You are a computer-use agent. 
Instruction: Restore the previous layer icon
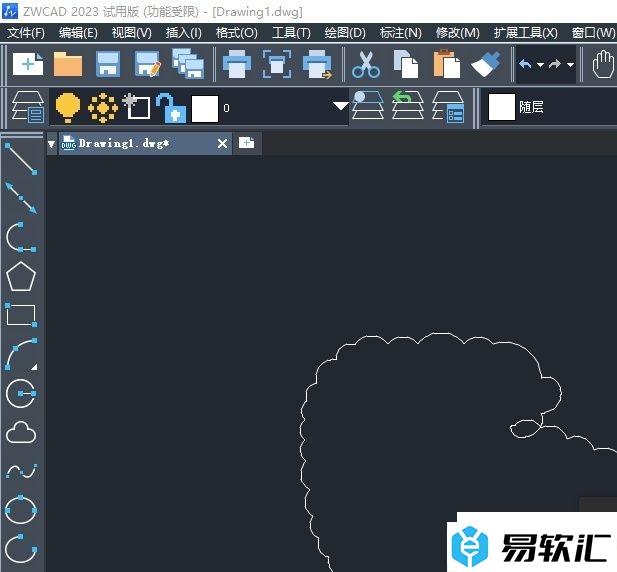tap(408, 105)
